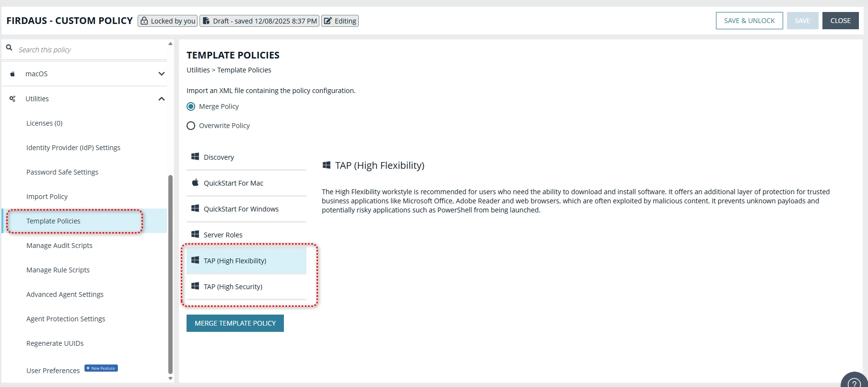Screen dimensions: 868x387
Task: Open Import Policy page
Action: pos(47,197)
